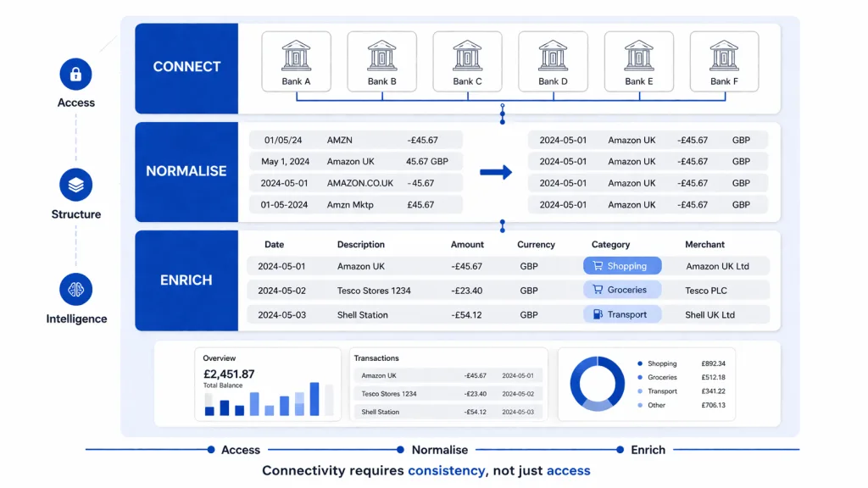Click the Normalise marker on bottom timeline
Screen dimensions: 868x488
pos(398,450)
